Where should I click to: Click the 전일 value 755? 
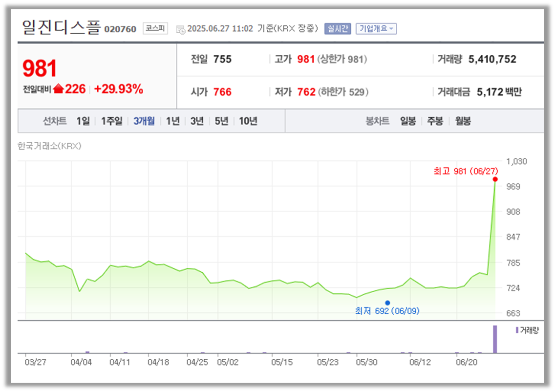pyautogui.click(x=222, y=59)
